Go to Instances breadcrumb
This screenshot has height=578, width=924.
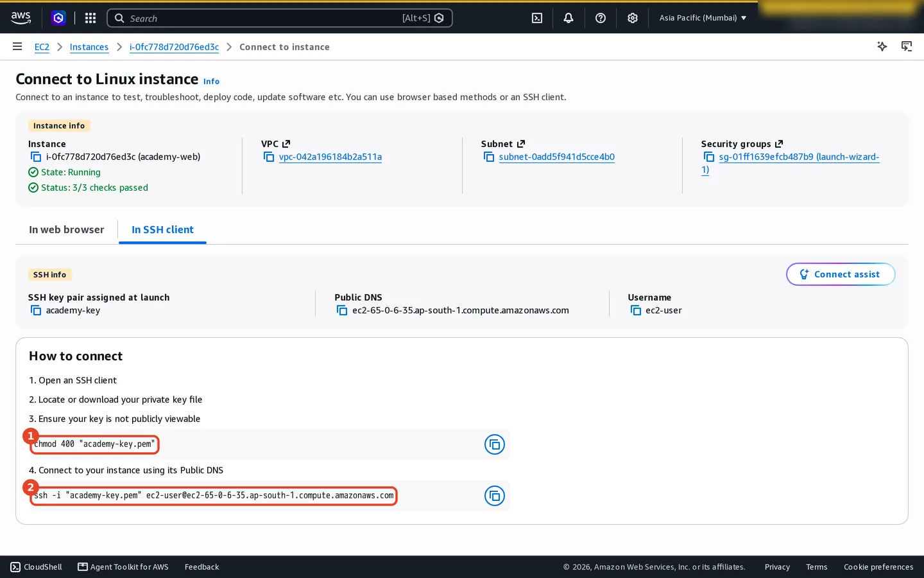89,47
